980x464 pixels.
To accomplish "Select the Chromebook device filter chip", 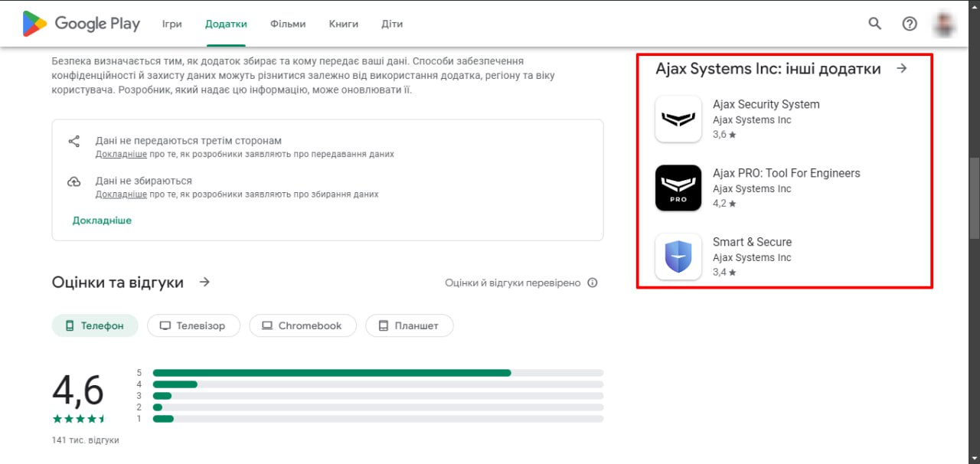I will point(302,325).
